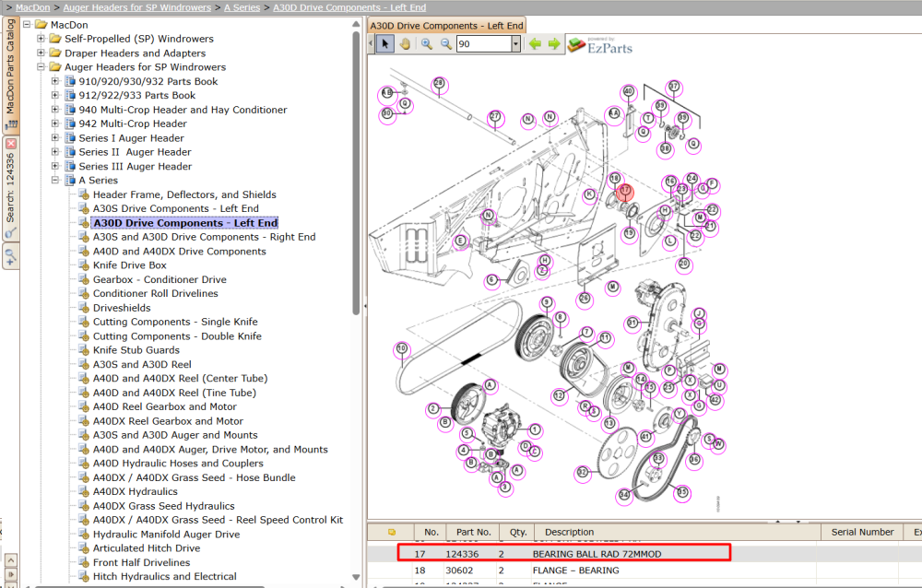Click the MacDon breadcrumb link

(33, 7)
